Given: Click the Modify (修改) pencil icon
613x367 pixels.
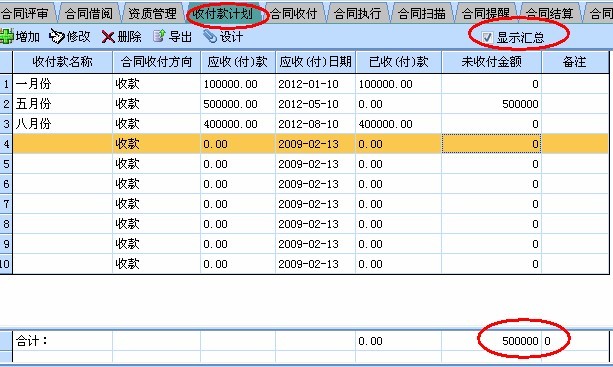Looking at the screenshot, I should click(57, 37).
